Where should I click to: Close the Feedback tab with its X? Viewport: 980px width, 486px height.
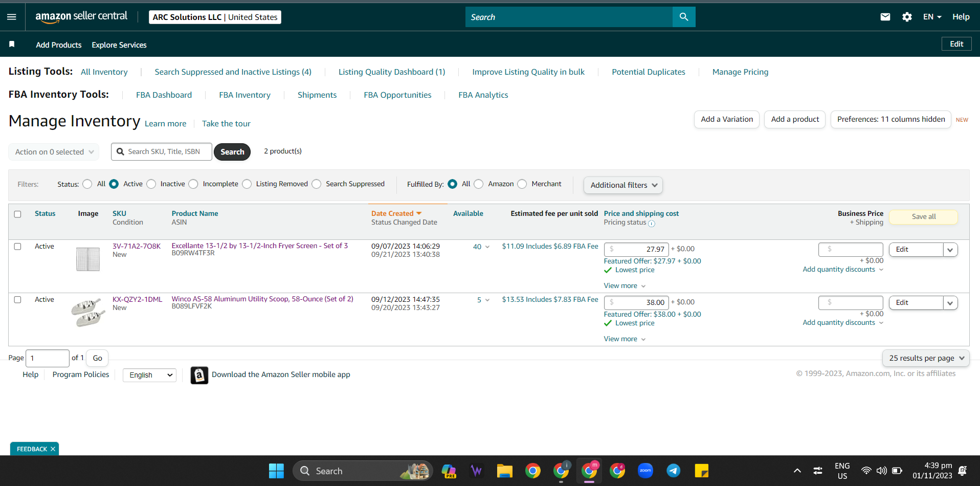point(53,449)
